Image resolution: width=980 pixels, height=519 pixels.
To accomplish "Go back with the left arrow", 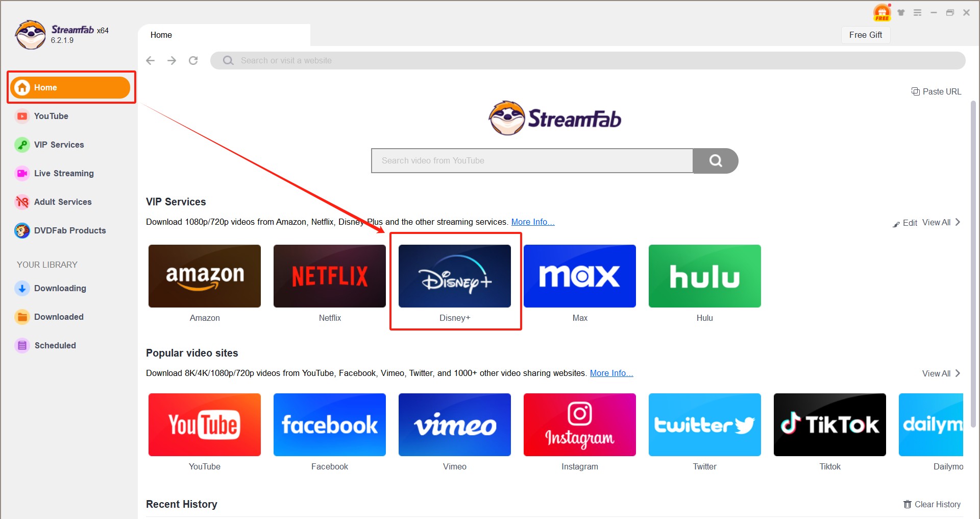I will [x=150, y=60].
